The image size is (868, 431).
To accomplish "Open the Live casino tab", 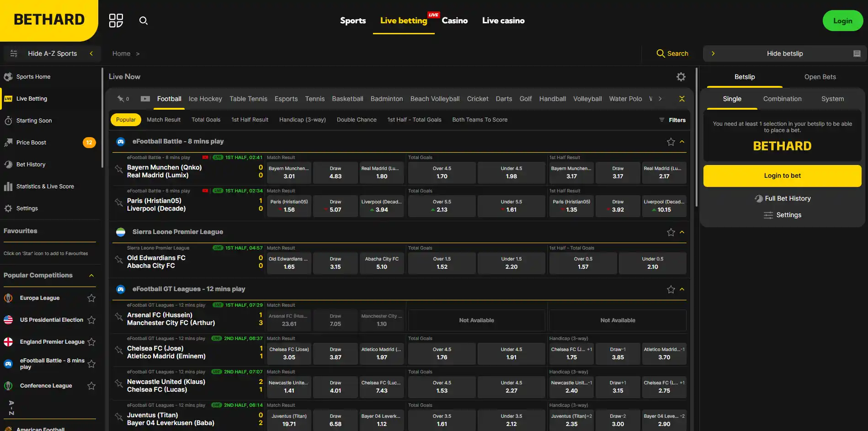I will tap(503, 21).
